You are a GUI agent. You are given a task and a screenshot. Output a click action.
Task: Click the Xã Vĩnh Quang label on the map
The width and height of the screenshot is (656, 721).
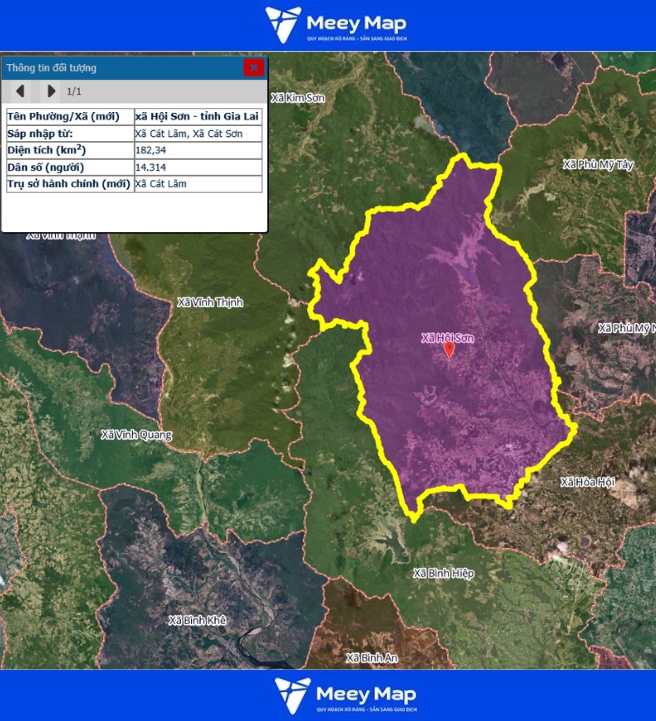136,435
